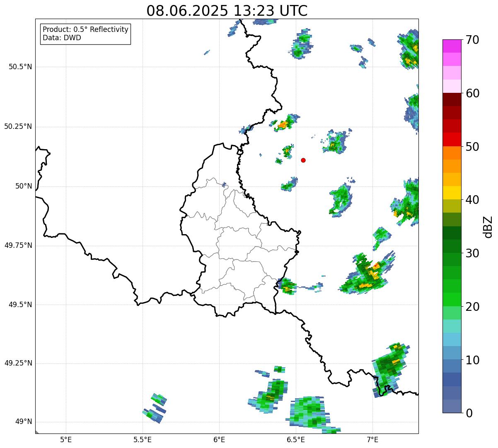Click the 49.5°N latitude label
The image size is (498, 448).
click(20, 305)
